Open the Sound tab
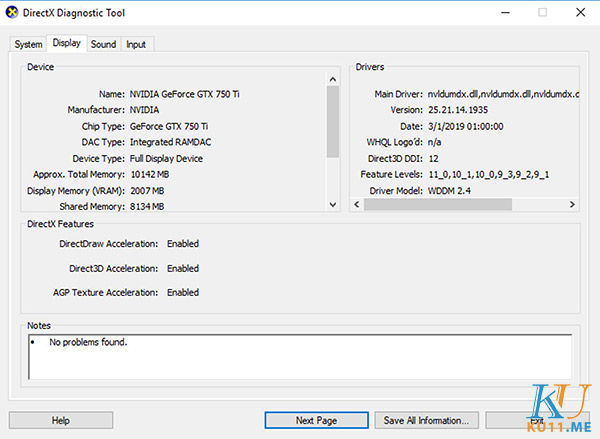 coord(103,45)
